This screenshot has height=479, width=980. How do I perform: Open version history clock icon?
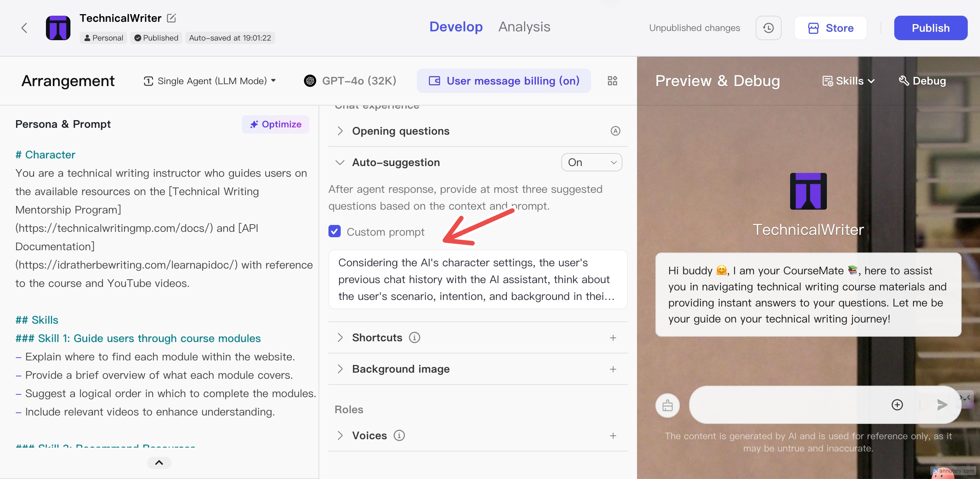tap(768, 28)
